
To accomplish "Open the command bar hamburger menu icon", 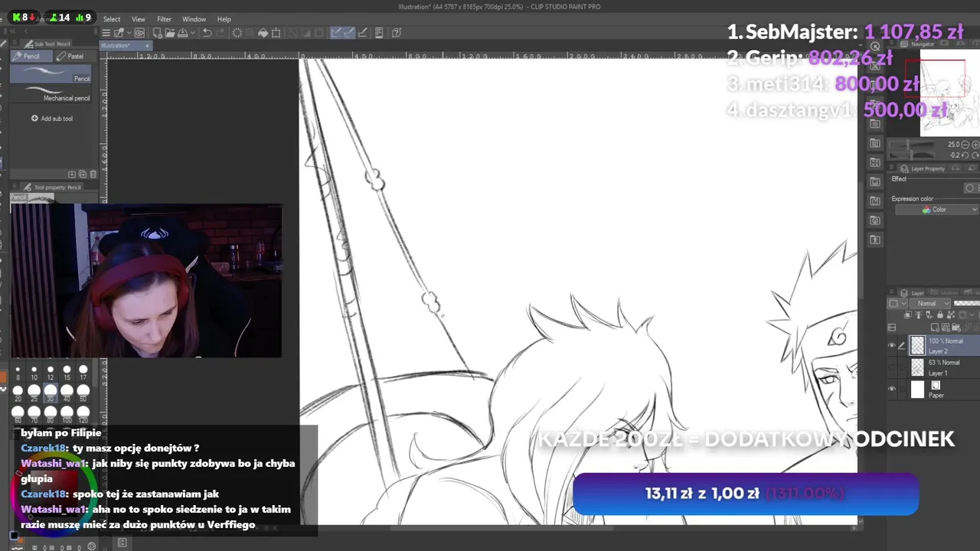I will point(106,32).
